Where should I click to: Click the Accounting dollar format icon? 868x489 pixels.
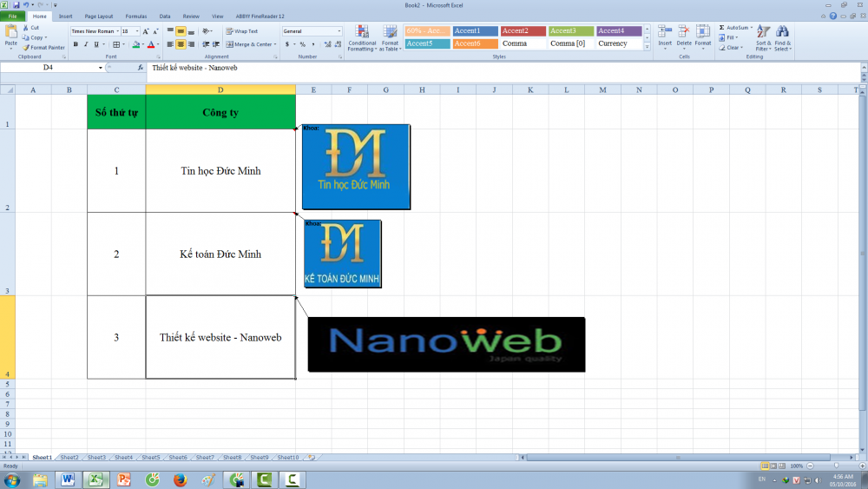click(x=286, y=44)
